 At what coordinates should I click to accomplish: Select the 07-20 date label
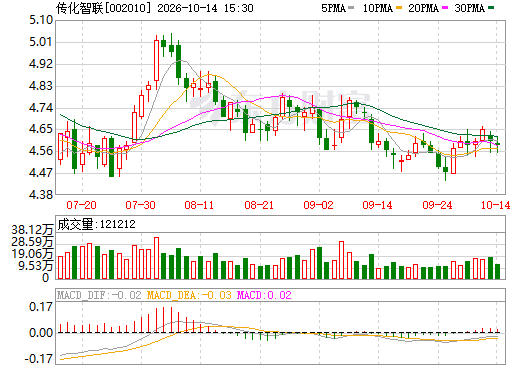(81, 205)
